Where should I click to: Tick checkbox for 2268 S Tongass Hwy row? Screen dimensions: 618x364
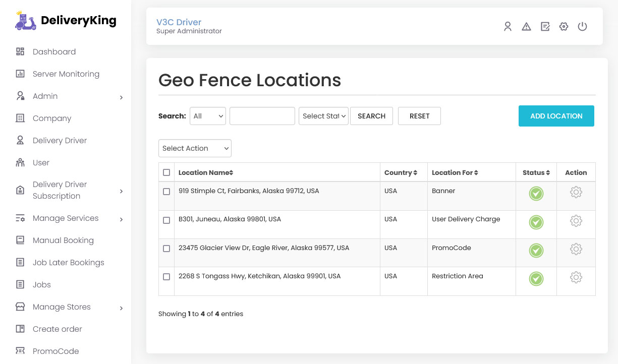(x=166, y=277)
